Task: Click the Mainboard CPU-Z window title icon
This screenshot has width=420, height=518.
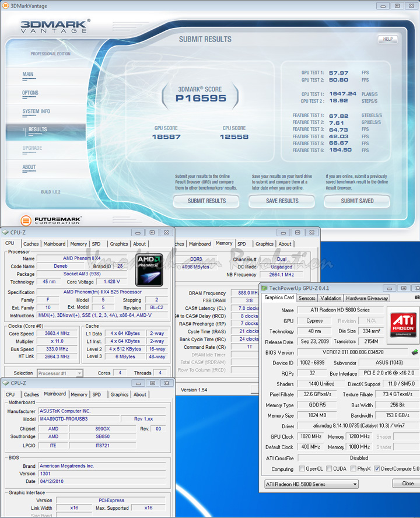Action: tap(6, 383)
